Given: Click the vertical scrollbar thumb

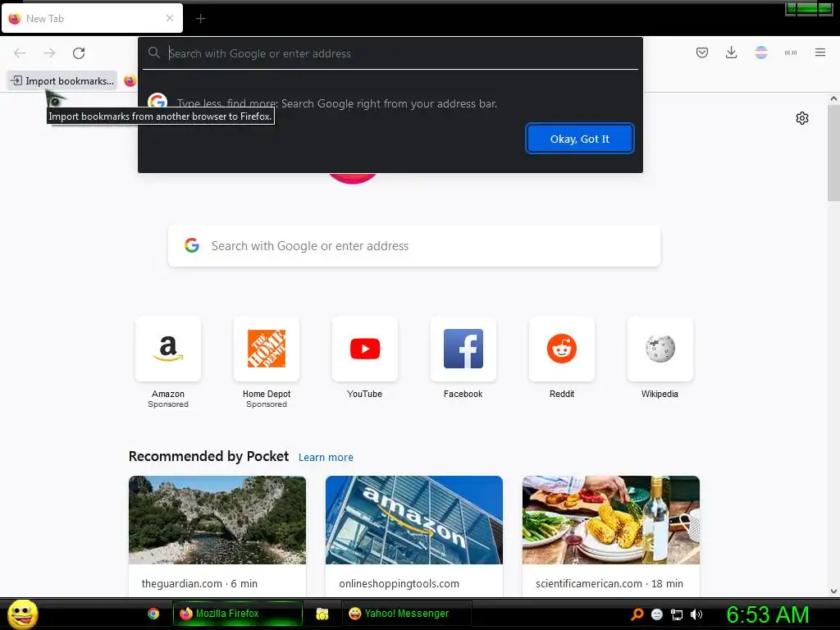Looking at the screenshot, I should [833, 153].
